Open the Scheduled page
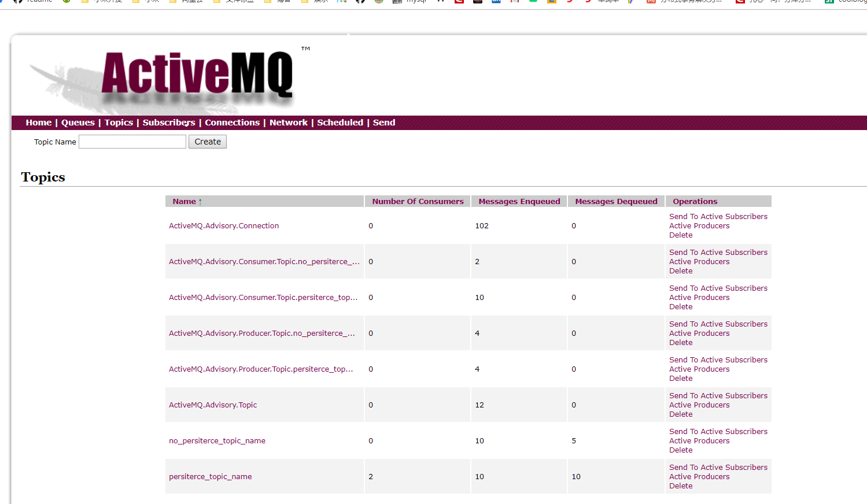The width and height of the screenshot is (867, 504). (340, 123)
